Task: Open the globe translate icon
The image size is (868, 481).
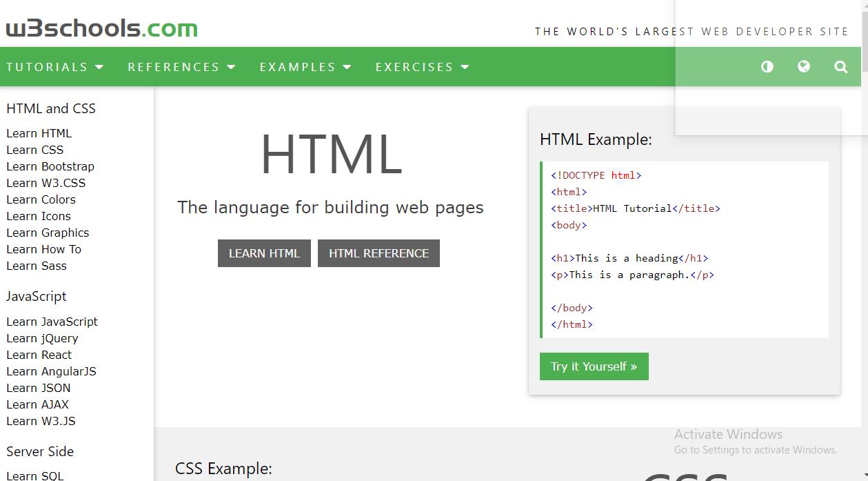Action: click(x=803, y=67)
